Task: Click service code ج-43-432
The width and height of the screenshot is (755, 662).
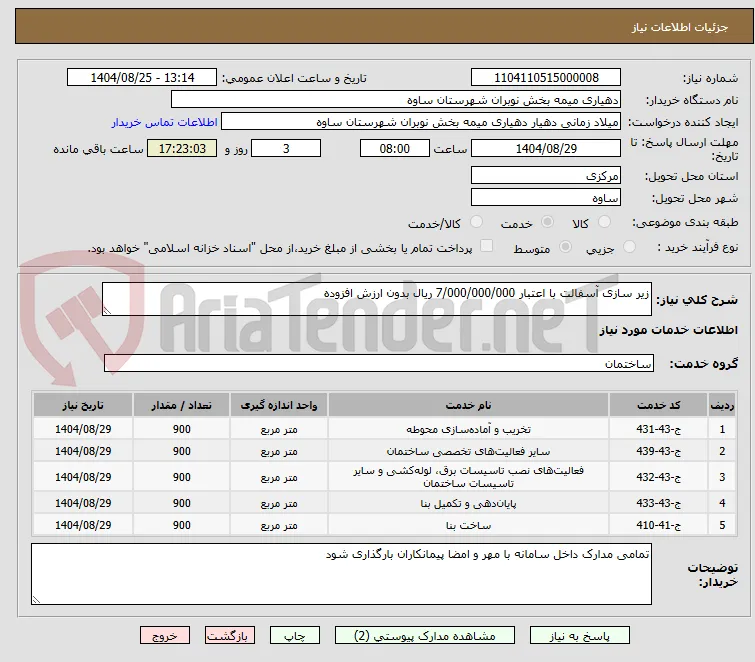Action: point(658,477)
